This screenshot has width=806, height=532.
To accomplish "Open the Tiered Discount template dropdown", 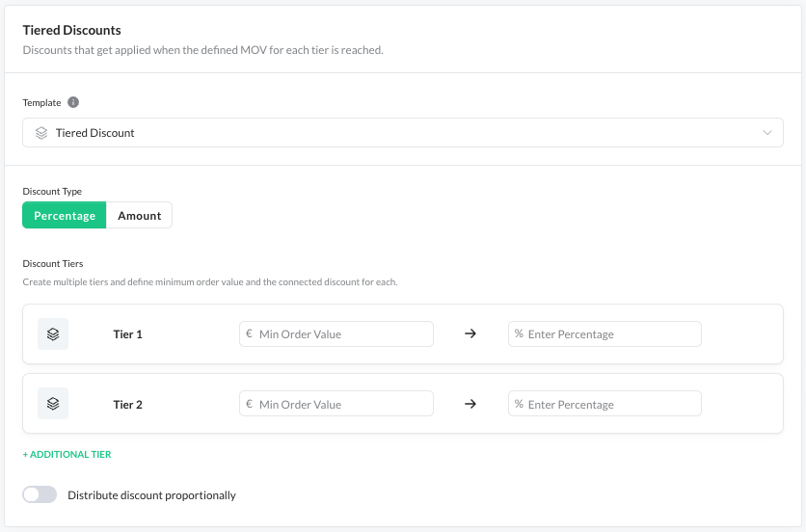I will (x=403, y=133).
